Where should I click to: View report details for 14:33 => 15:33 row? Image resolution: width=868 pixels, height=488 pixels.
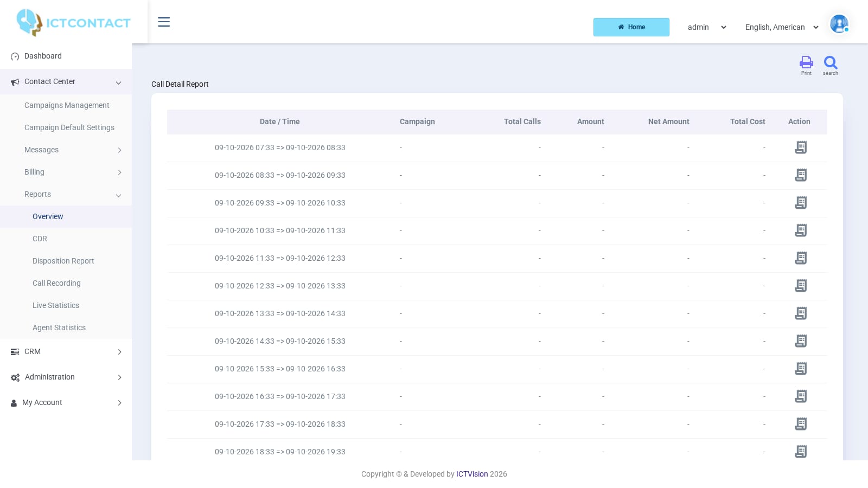801,341
